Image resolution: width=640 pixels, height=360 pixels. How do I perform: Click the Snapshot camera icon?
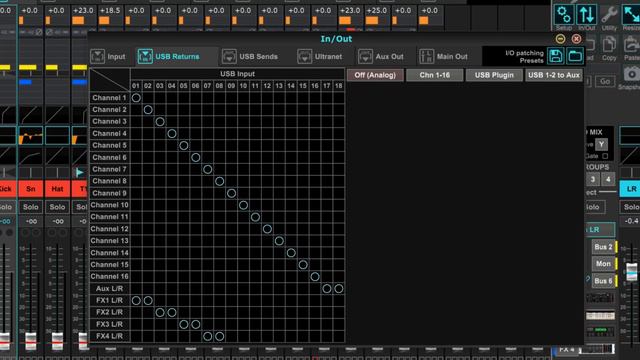(x=631, y=74)
